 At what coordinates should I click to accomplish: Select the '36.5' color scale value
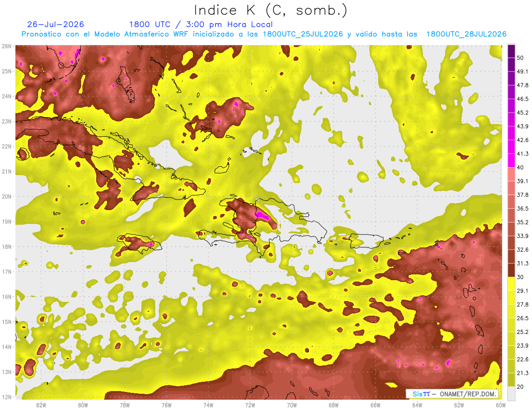pos(522,208)
